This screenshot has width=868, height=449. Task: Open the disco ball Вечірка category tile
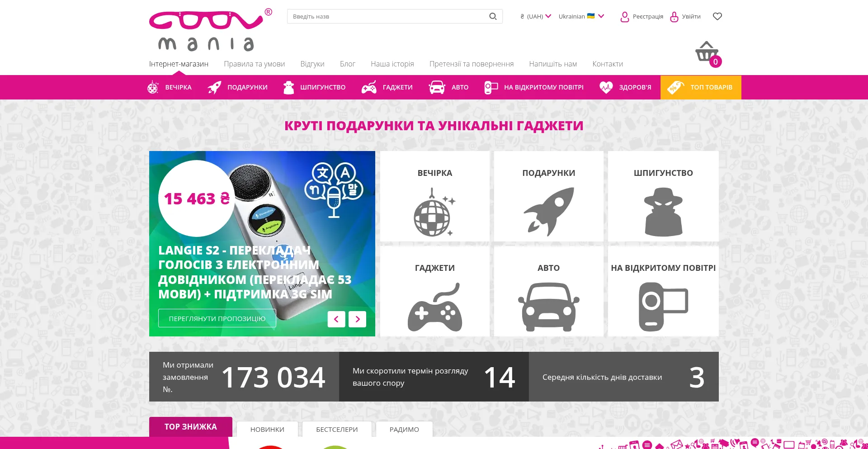434,196
